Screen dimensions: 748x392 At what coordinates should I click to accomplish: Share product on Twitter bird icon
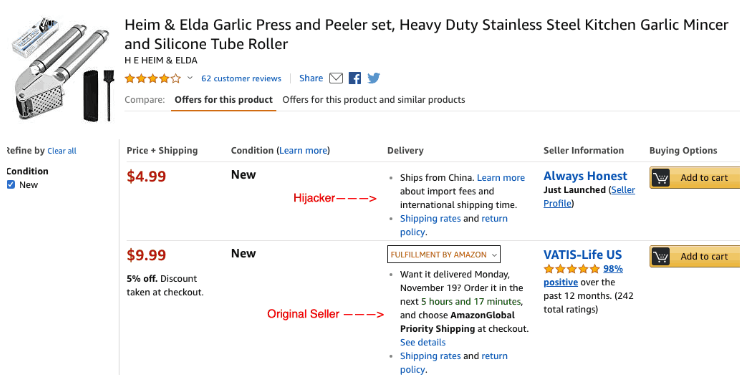click(374, 78)
